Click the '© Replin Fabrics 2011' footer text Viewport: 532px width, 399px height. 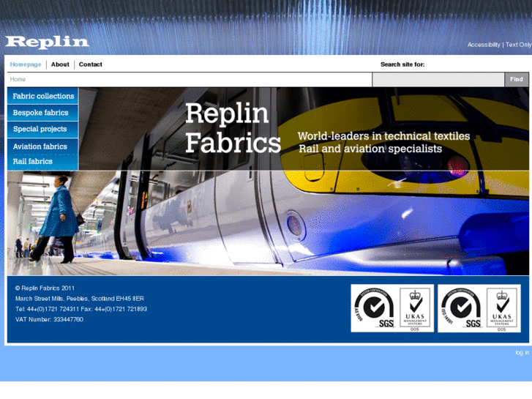coord(45,288)
